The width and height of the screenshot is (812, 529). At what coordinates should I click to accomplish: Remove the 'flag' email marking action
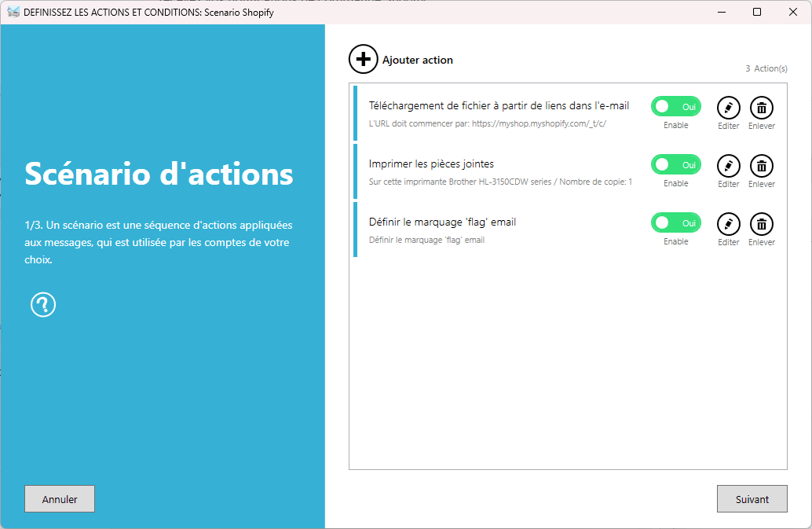(x=761, y=224)
